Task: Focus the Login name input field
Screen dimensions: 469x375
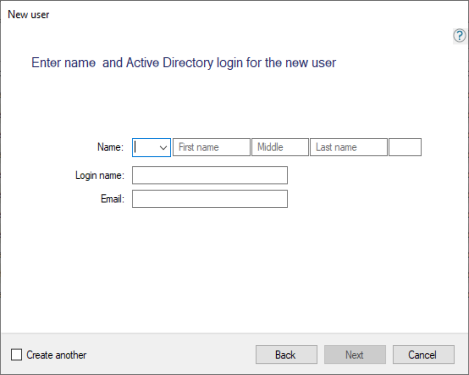Action: click(210, 175)
